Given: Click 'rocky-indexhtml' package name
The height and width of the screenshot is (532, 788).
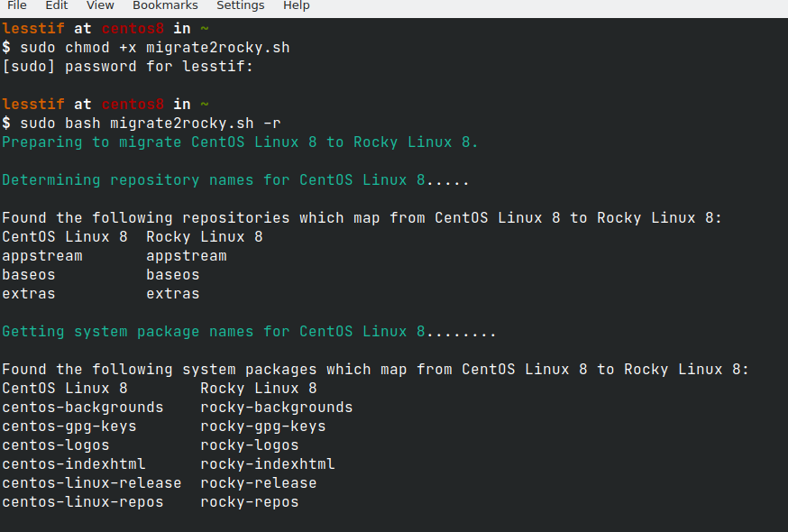Looking at the screenshot, I should pos(268,464).
